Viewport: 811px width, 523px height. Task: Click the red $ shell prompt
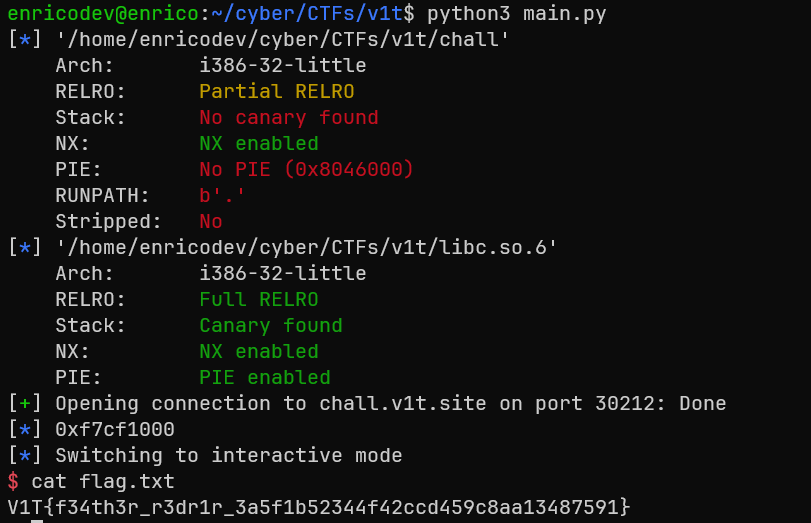click(x=12, y=482)
